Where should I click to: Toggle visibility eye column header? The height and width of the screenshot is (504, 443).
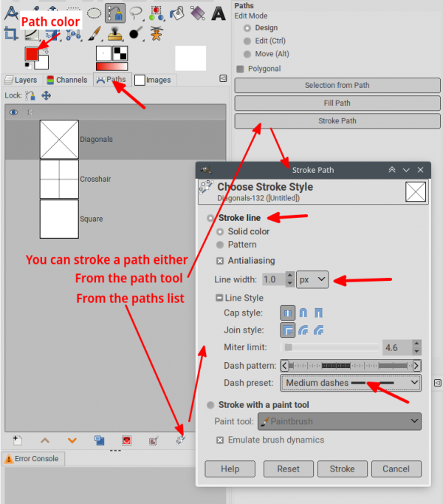click(13, 112)
